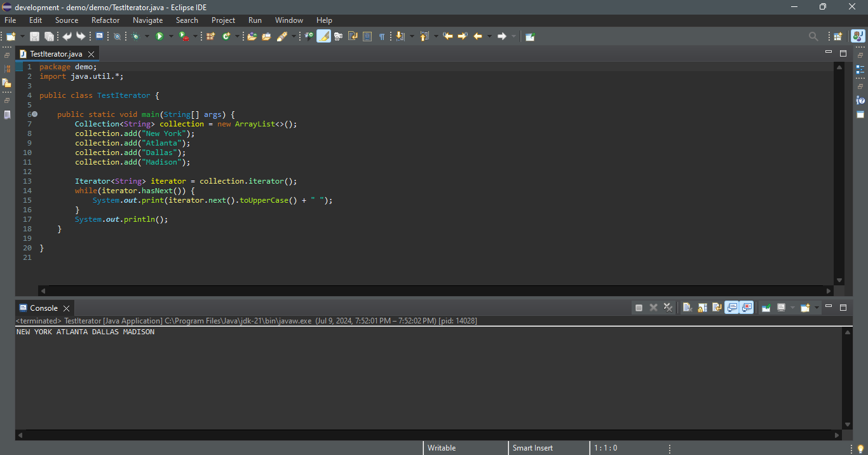Select the TestIterator.java editor tab

[56, 54]
